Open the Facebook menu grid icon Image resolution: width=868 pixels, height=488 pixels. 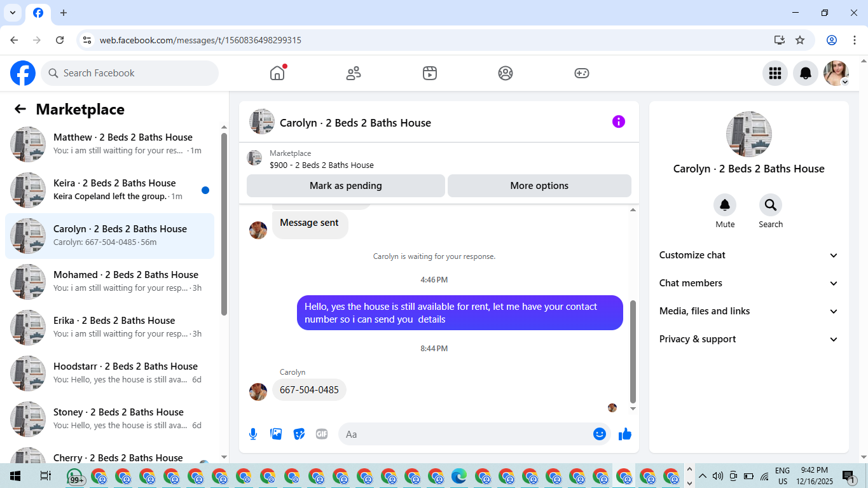tap(775, 73)
